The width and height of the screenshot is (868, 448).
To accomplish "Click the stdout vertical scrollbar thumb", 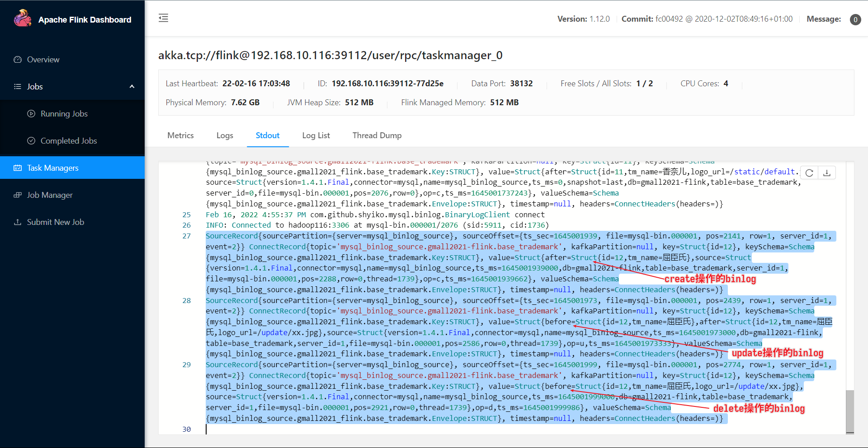I will click(850, 411).
